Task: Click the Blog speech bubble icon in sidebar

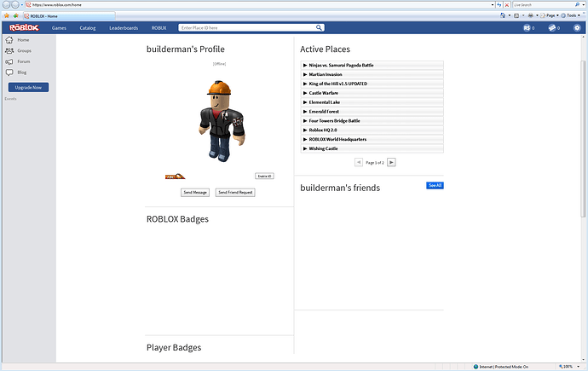Action: tap(9, 72)
